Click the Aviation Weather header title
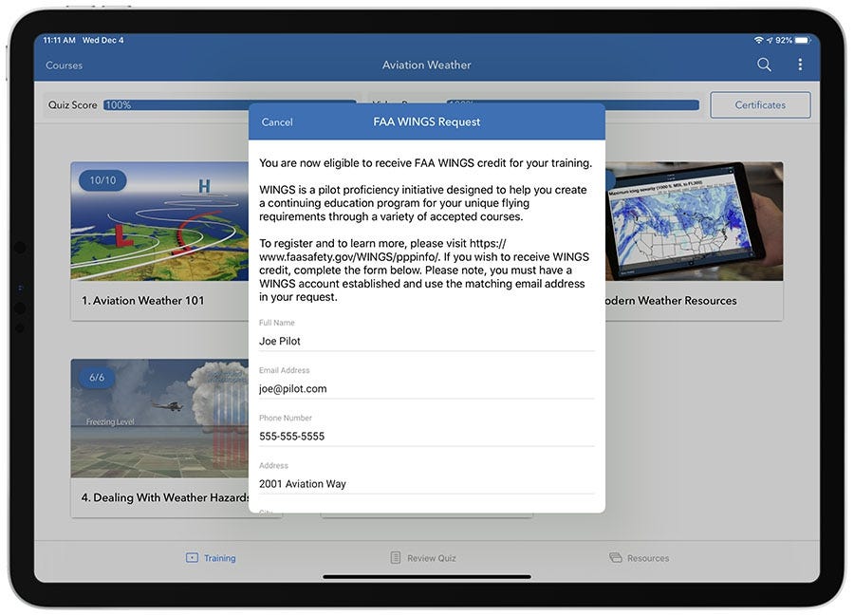This screenshot has width=854, height=616. pyautogui.click(x=426, y=65)
